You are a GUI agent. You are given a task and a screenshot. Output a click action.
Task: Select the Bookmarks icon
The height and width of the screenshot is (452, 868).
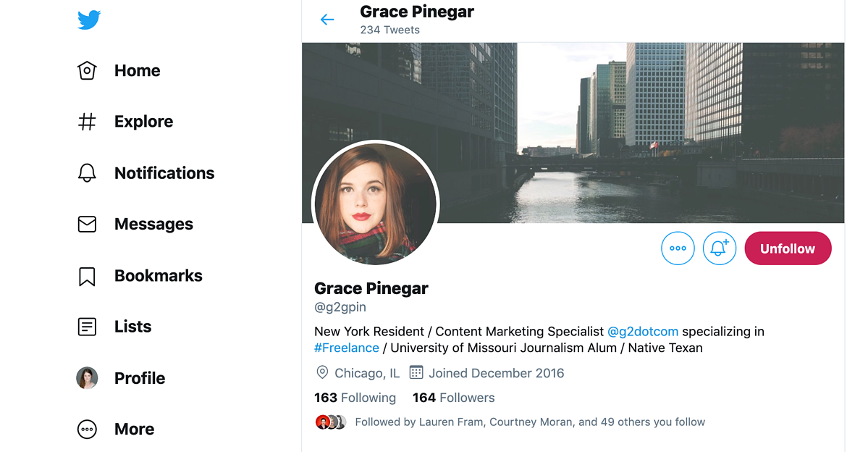[87, 275]
